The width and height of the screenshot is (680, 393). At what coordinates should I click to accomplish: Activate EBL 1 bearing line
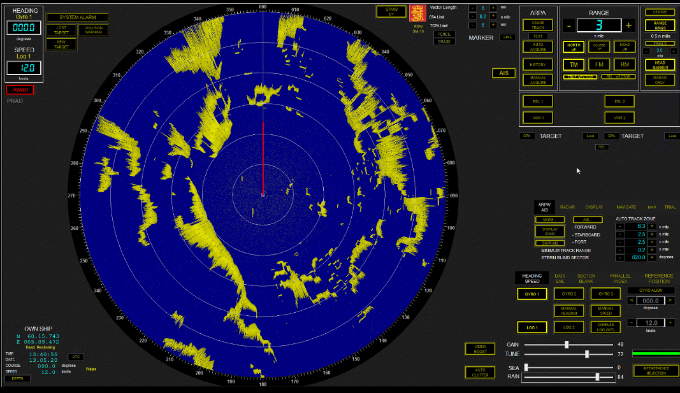click(x=537, y=101)
